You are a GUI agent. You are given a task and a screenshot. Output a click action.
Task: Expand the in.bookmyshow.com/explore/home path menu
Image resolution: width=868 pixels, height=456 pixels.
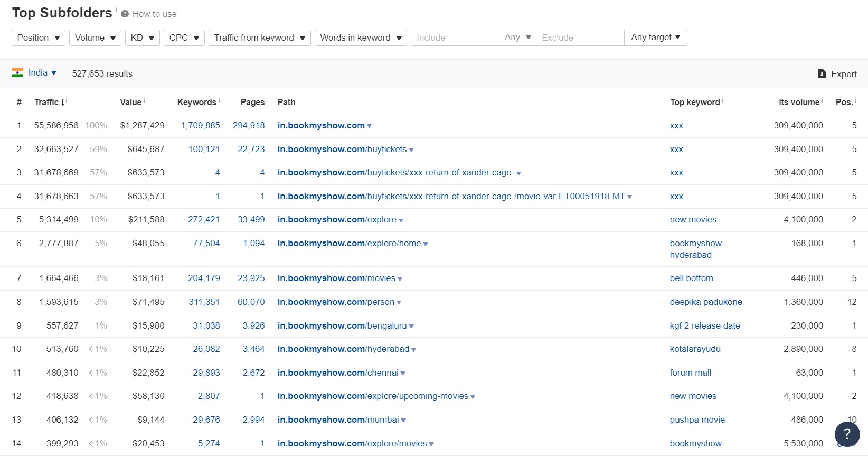426,244
